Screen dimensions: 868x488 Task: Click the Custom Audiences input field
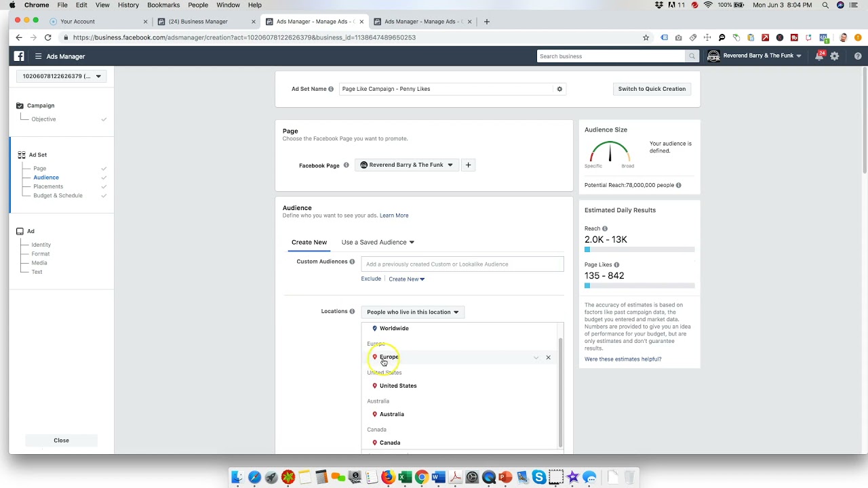click(462, 264)
